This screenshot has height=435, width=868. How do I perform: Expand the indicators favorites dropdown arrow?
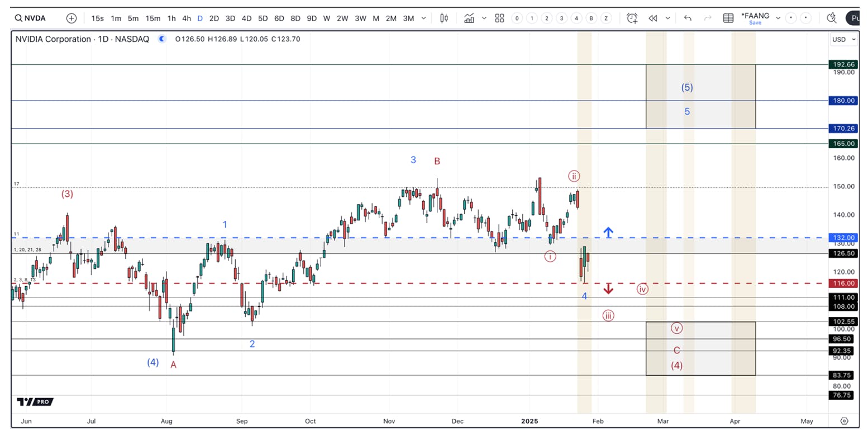[484, 18]
